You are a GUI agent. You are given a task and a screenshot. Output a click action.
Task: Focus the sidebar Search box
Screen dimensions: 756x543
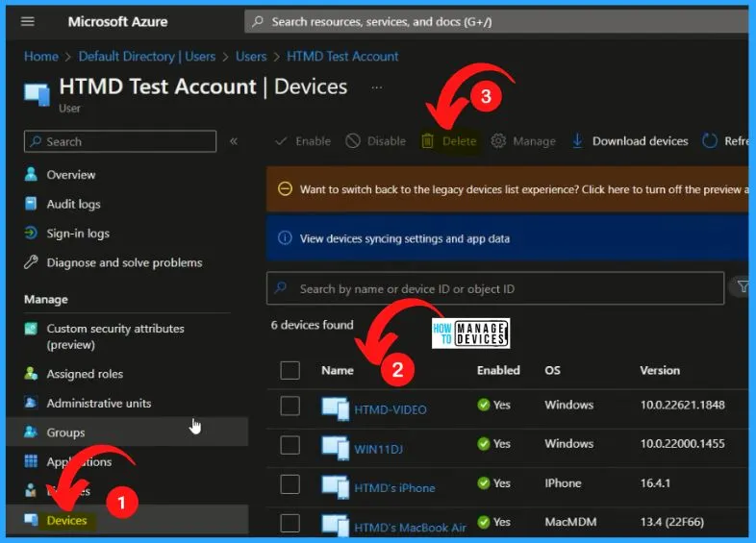120,141
